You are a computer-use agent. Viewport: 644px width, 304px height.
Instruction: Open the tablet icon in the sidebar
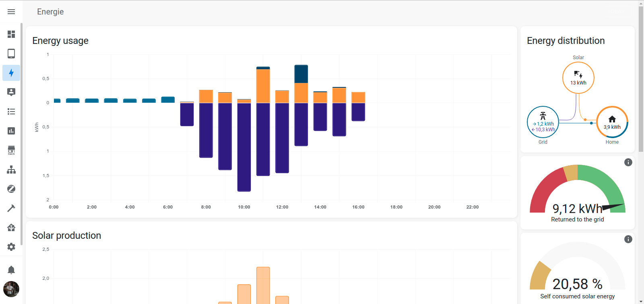(11, 54)
